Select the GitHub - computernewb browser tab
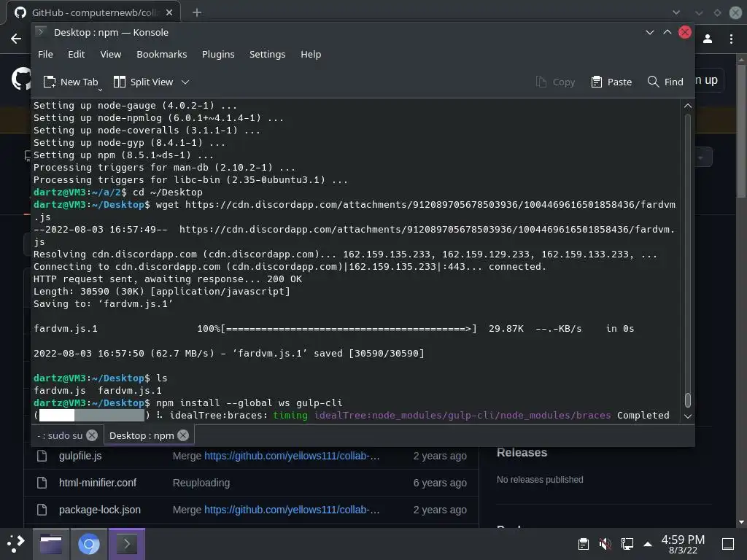Screen dimensions: 747x560 93,12
